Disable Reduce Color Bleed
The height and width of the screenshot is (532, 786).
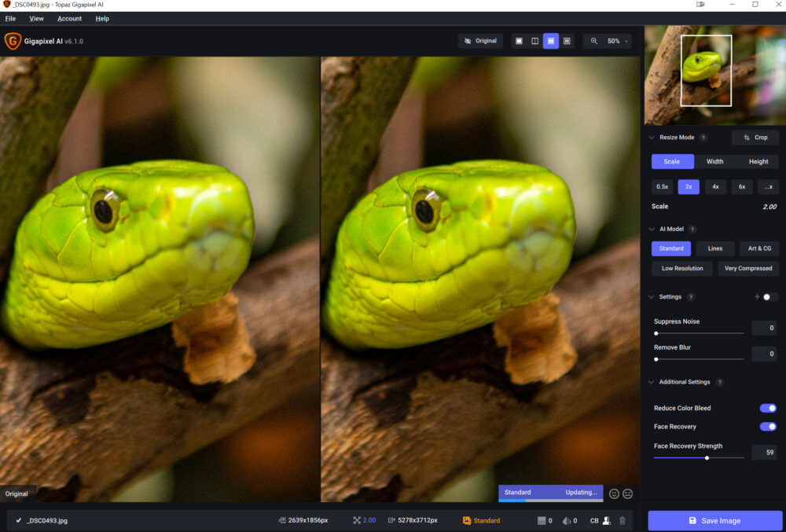[768, 409]
